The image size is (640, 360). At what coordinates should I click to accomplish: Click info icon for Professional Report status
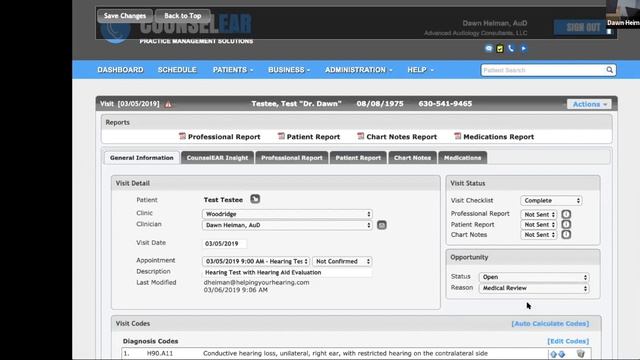pyautogui.click(x=566, y=214)
